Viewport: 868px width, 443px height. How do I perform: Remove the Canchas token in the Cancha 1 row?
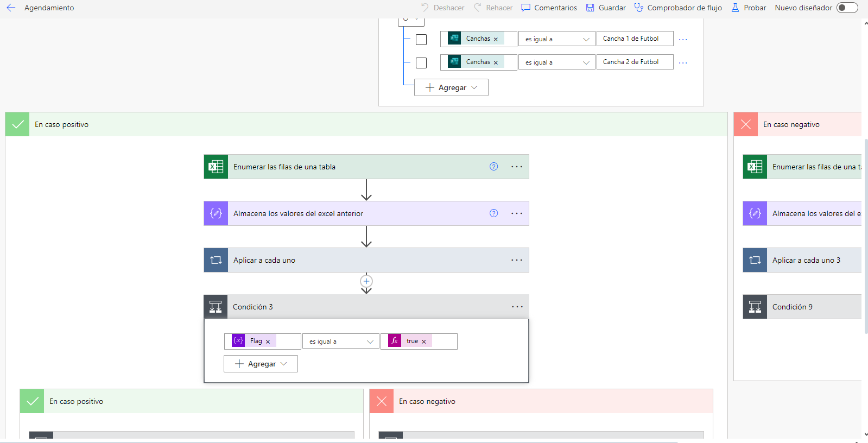pos(496,39)
